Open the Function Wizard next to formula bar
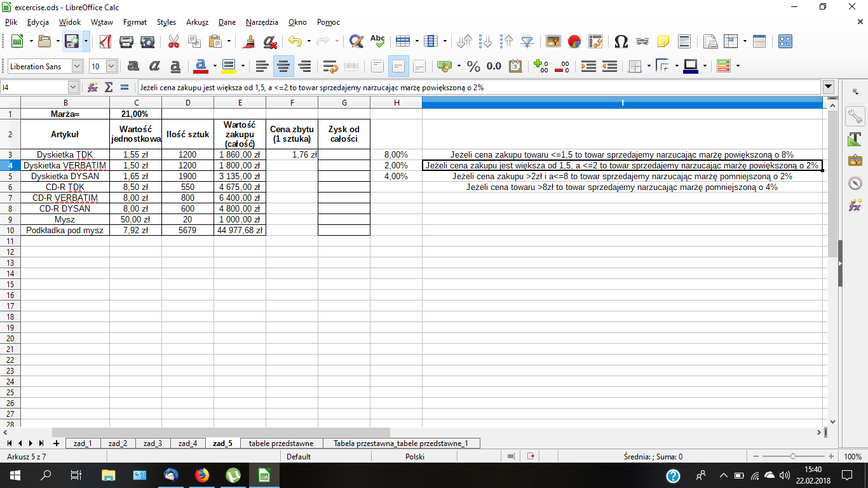 click(x=93, y=87)
